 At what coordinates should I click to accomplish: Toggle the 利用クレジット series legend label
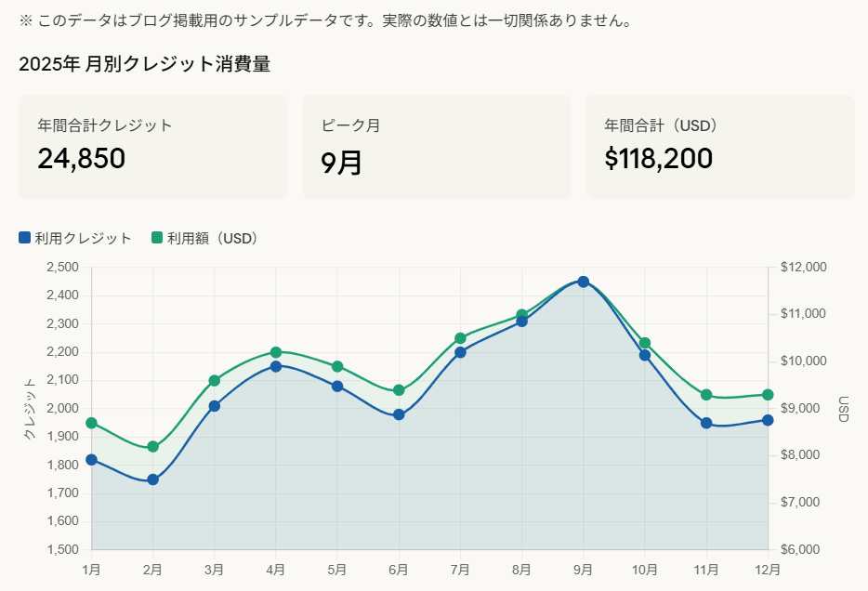pyautogui.click(x=84, y=238)
